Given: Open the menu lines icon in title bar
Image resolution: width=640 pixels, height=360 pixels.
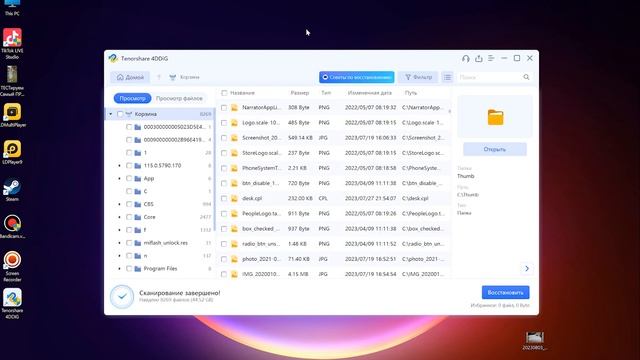Looking at the screenshot, I should [491, 58].
